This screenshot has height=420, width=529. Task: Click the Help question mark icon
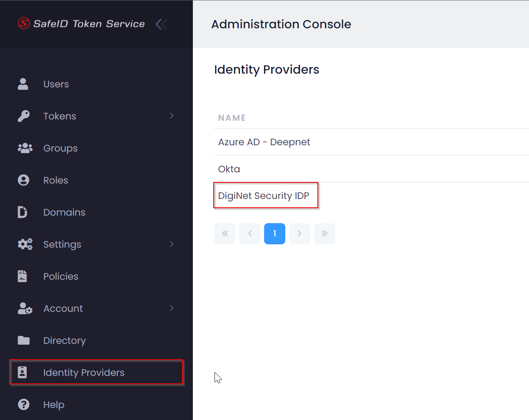(x=24, y=405)
